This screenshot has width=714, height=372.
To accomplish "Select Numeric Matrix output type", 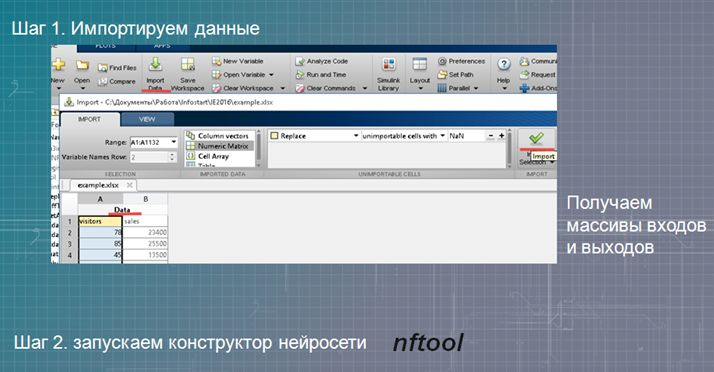I will 218,146.
